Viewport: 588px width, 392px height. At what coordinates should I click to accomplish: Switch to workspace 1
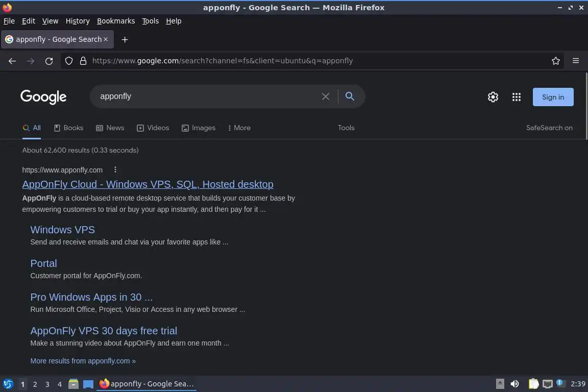coord(22,384)
